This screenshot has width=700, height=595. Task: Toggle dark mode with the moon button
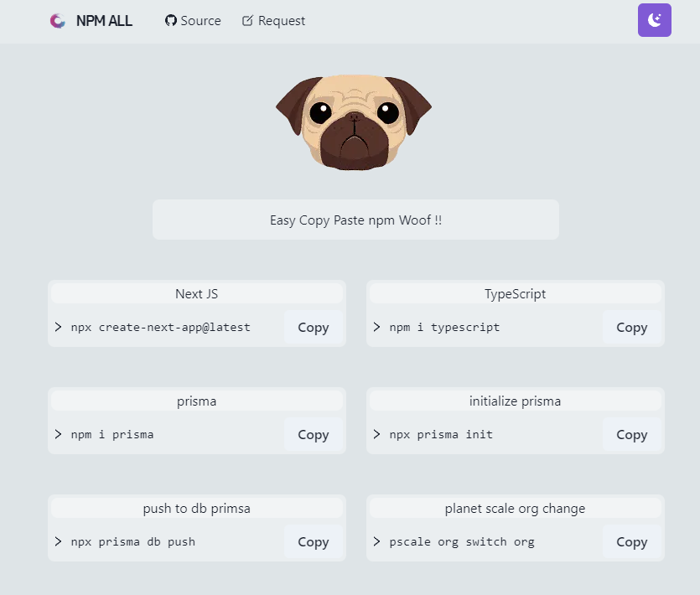pos(654,19)
